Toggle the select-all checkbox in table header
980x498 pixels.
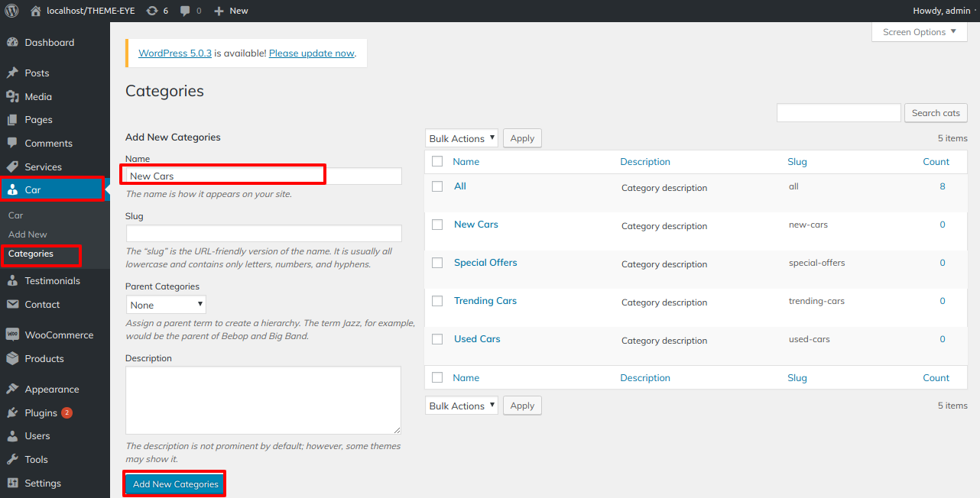437,162
